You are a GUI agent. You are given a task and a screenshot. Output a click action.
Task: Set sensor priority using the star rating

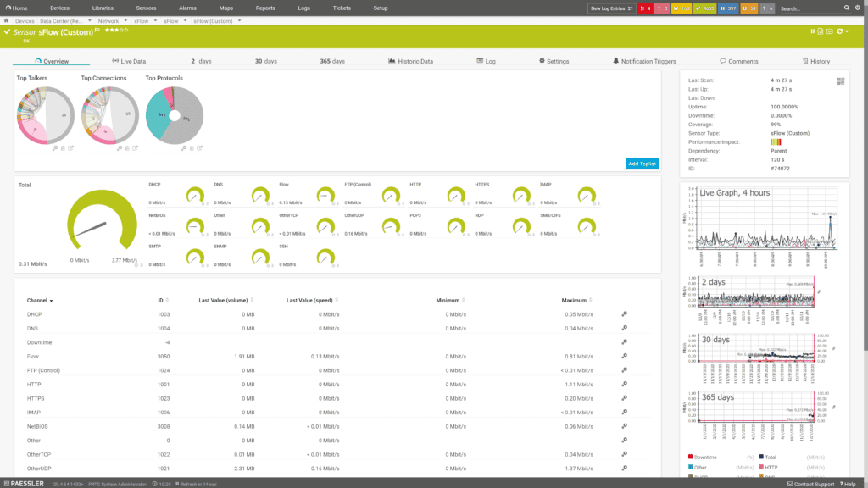click(116, 30)
